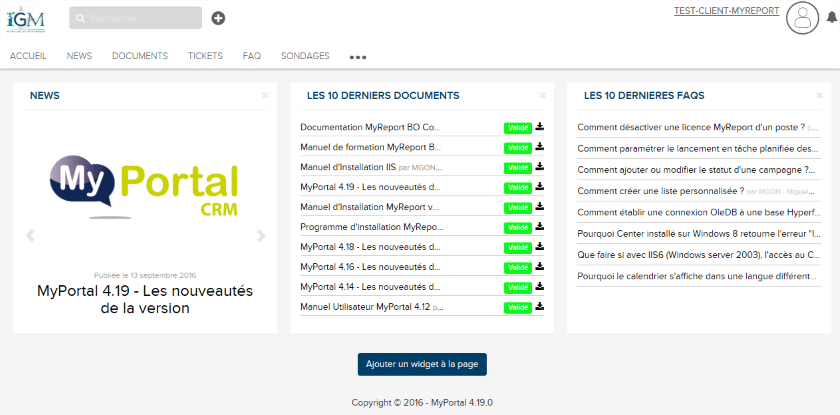Open the FAQ navigation item

pos(252,56)
